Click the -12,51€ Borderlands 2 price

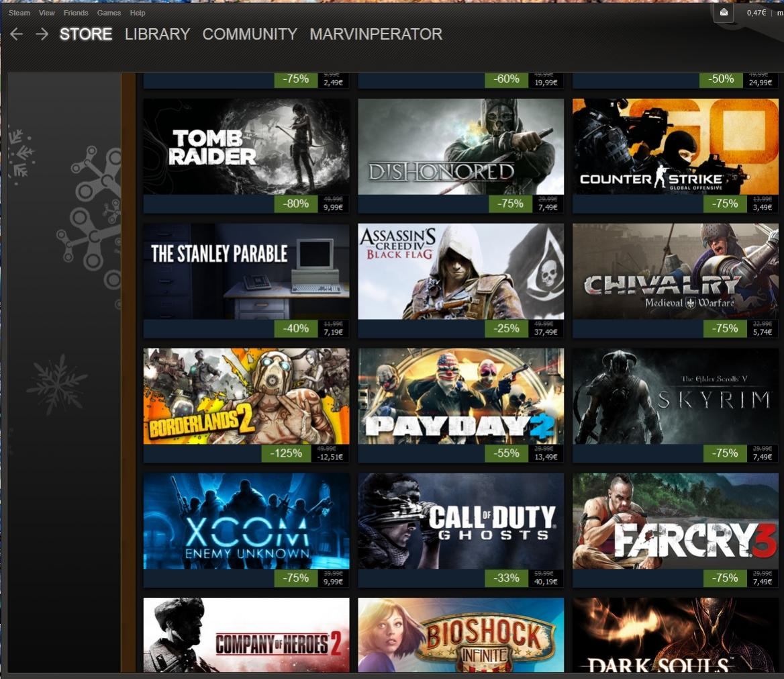pos(330,457)
